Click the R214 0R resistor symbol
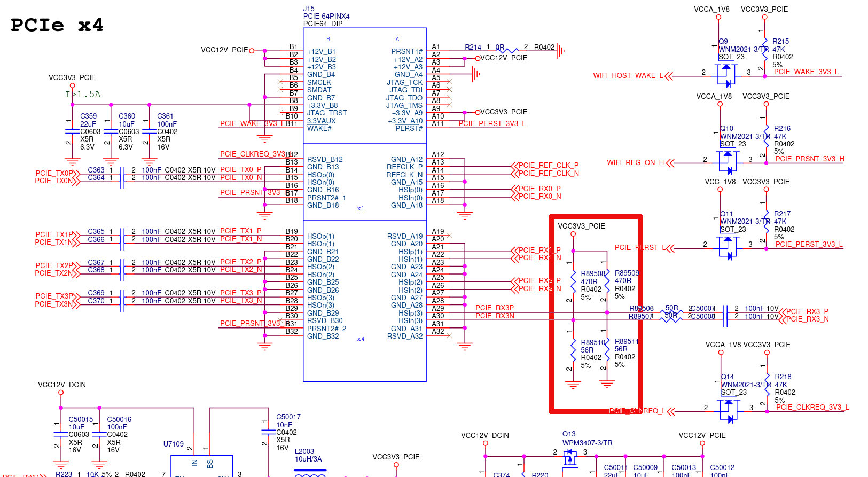868x477 pixels. pos(506,51)
